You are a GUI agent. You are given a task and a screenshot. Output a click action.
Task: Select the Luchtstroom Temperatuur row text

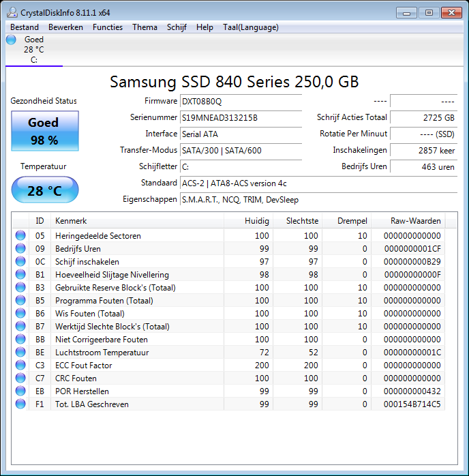coord(102,353)
